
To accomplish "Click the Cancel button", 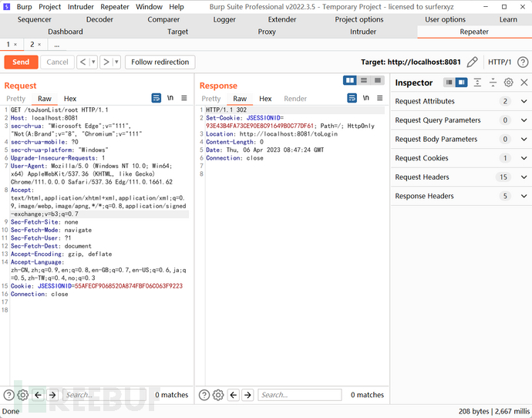I will (57, 62).
